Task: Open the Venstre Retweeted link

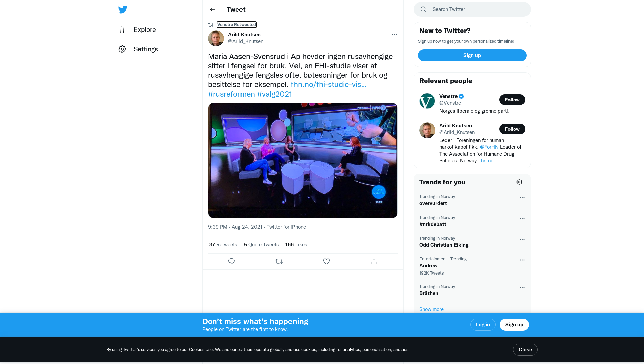Action: (x=236, y=25)
